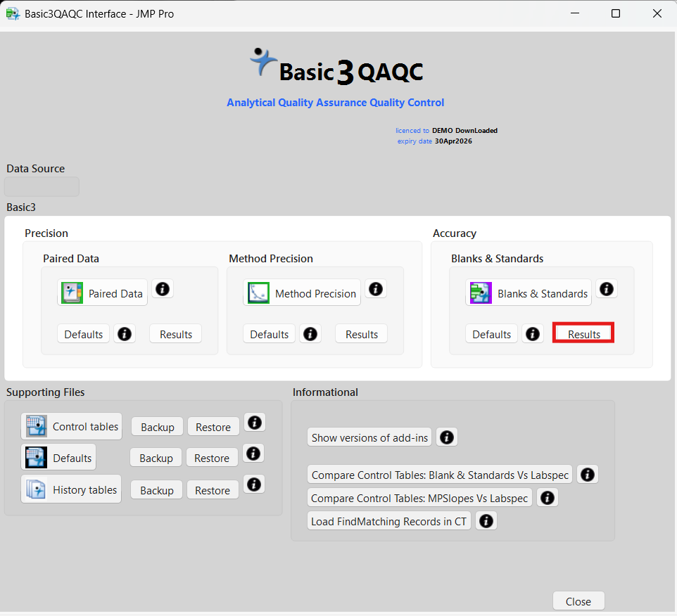Open Results for Blanks & Standards
This screenshot has width=677, height=616.
tap(583, 333)
